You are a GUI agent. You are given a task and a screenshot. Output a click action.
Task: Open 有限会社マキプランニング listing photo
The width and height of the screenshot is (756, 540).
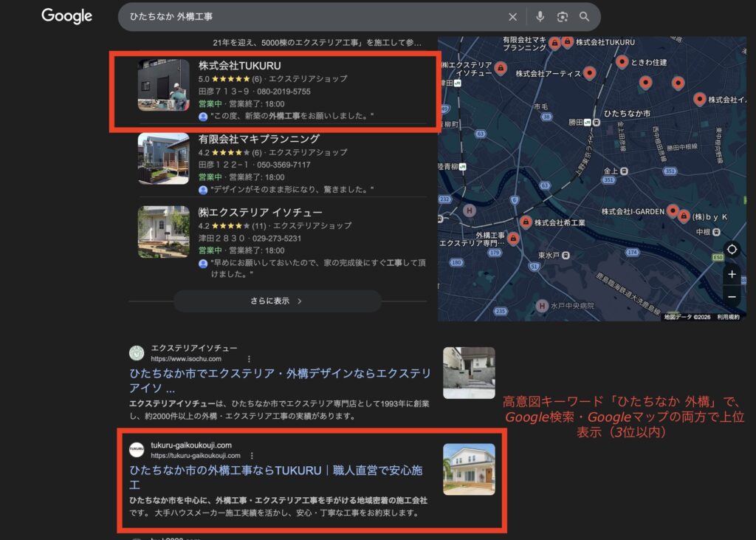163,158
